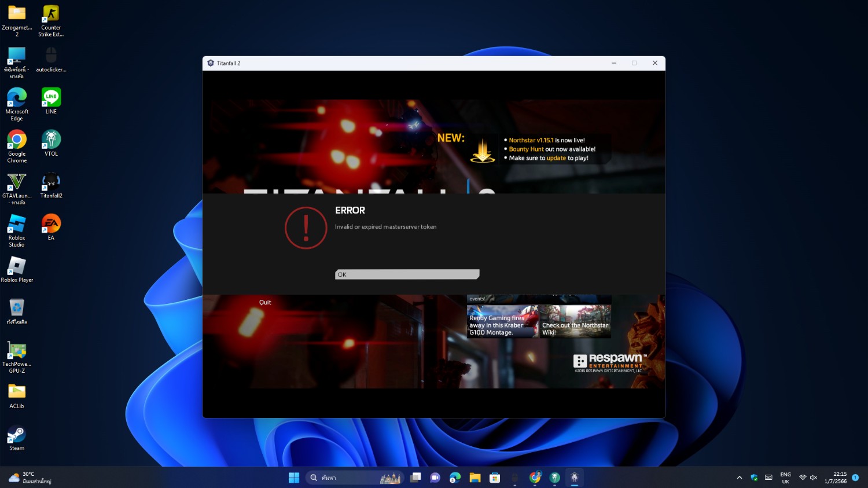The height and width of the screenshot is (488, 868).
Task: Switch the ENG UK input language
Action: click(x=785, y=478)
